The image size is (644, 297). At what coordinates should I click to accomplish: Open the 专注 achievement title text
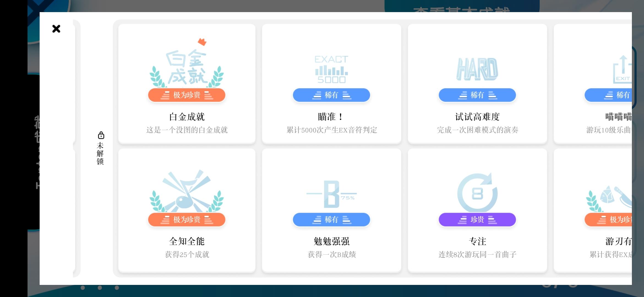477,241
